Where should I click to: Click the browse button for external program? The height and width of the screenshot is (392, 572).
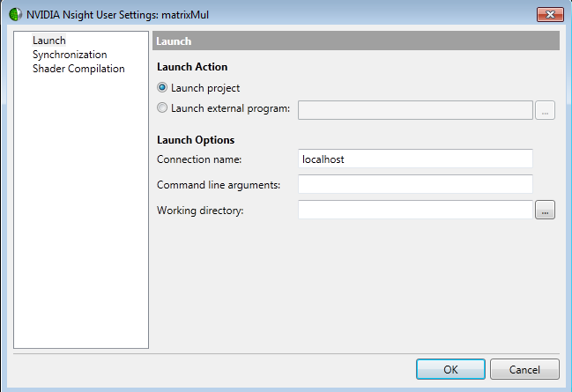pos(546,110)
